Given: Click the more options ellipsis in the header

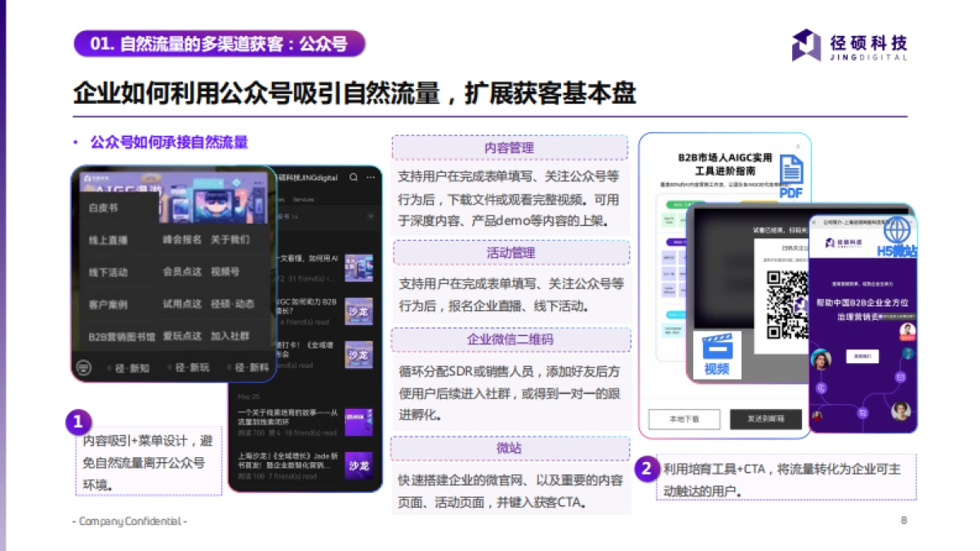Looking at the screenshot, I should (x=371, y=177).
